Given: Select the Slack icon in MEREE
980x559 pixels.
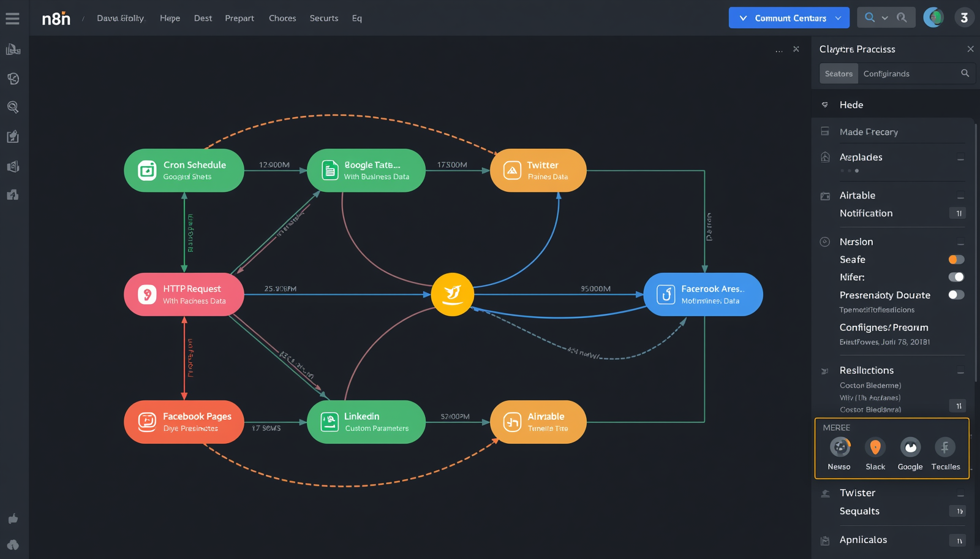Looking at the screenshot, I should click(875, 447).
